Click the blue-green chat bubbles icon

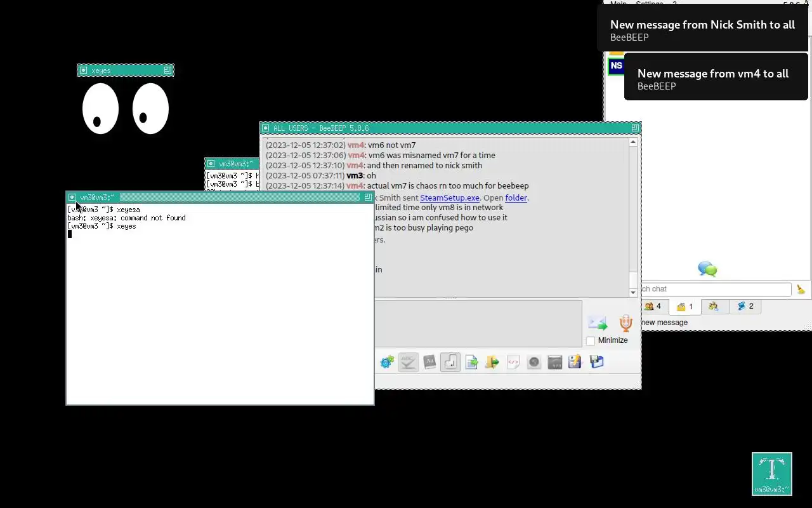click(x=707, y=269)
